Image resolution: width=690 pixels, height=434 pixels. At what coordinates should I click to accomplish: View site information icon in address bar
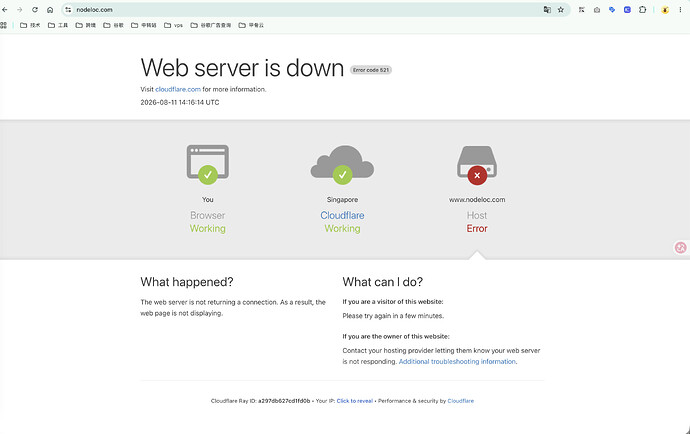(68, 10)
